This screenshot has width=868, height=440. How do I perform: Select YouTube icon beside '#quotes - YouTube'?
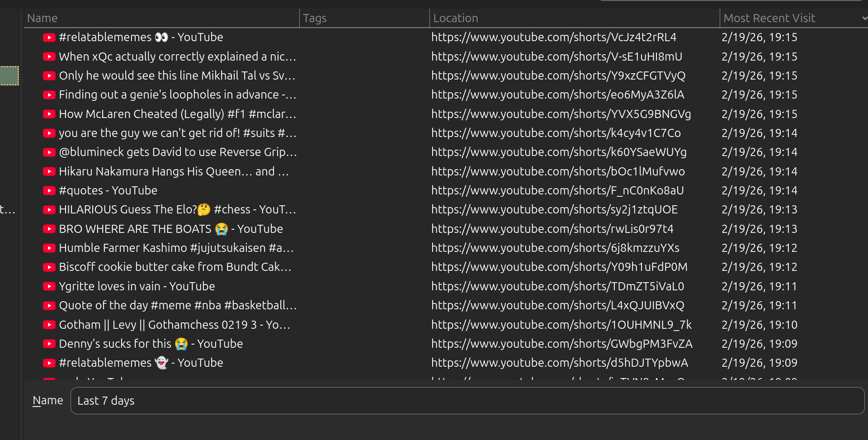49,190
